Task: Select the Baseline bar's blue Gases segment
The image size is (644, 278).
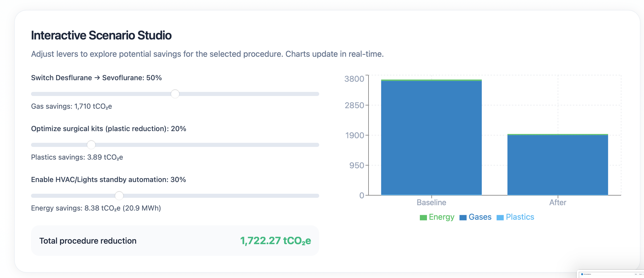Action: pos(431,137)
